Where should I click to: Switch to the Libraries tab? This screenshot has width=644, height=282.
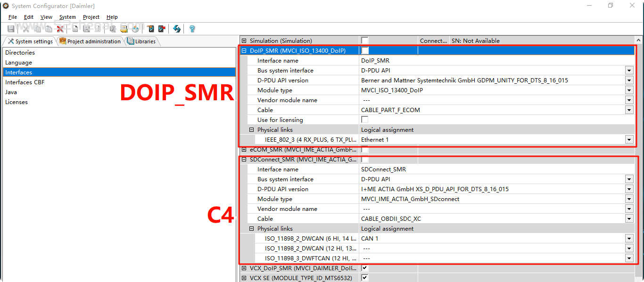click(142, 41)
